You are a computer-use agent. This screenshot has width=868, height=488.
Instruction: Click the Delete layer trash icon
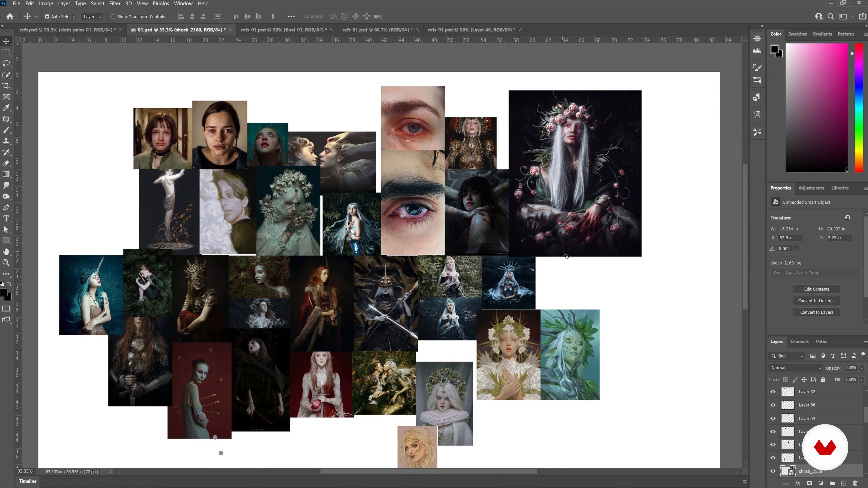click(855, 483)
